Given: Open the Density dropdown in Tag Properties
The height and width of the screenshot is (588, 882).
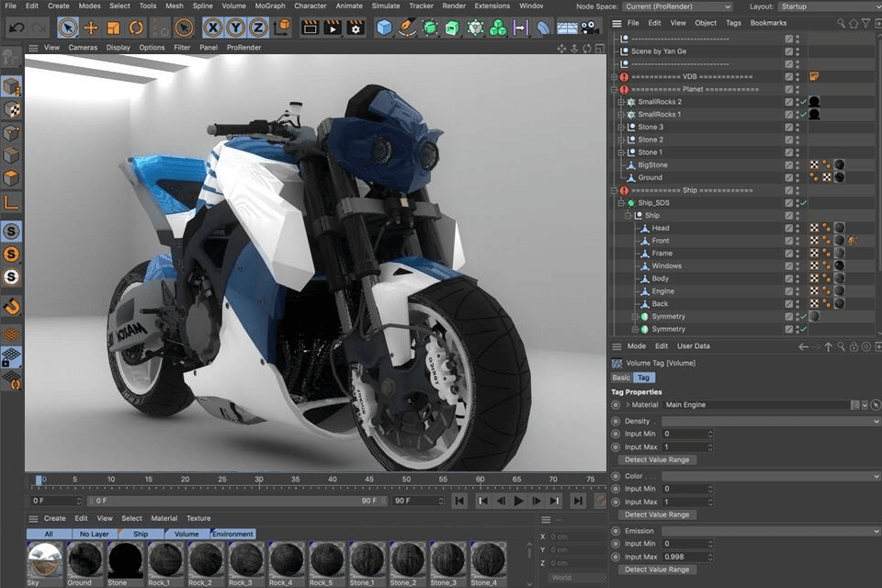Looking at the screenshot, I should [x=770, y=421].
